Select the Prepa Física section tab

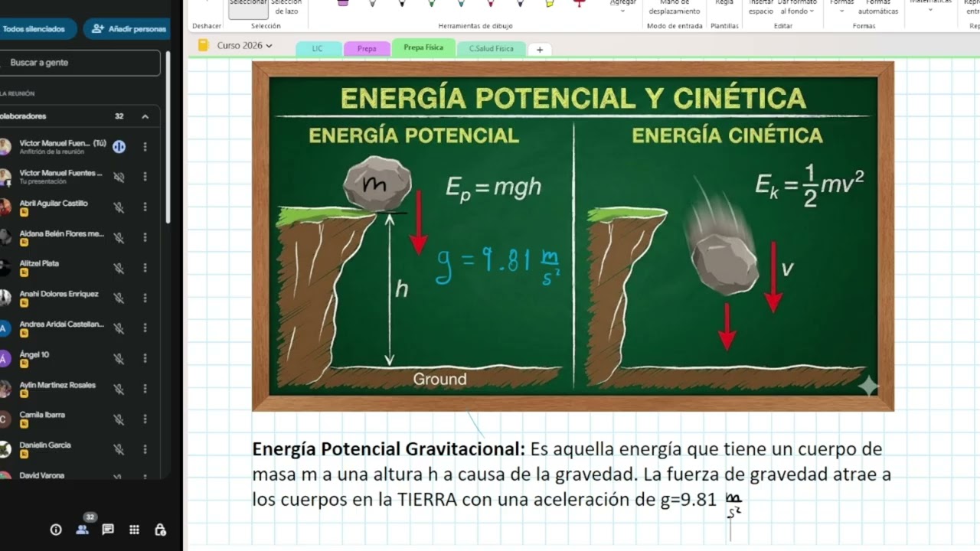[x=423, y=47]
